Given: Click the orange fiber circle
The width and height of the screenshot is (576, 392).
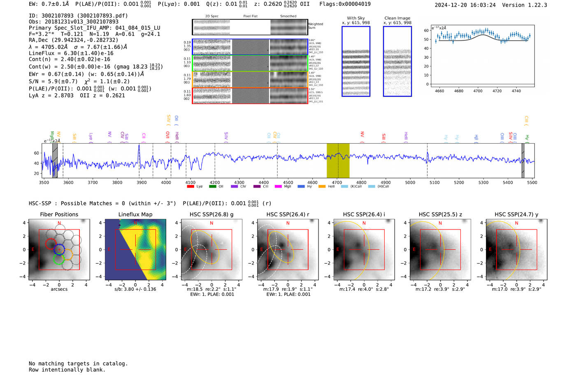Looking at the screenshot, I should (x=68, y=254).
